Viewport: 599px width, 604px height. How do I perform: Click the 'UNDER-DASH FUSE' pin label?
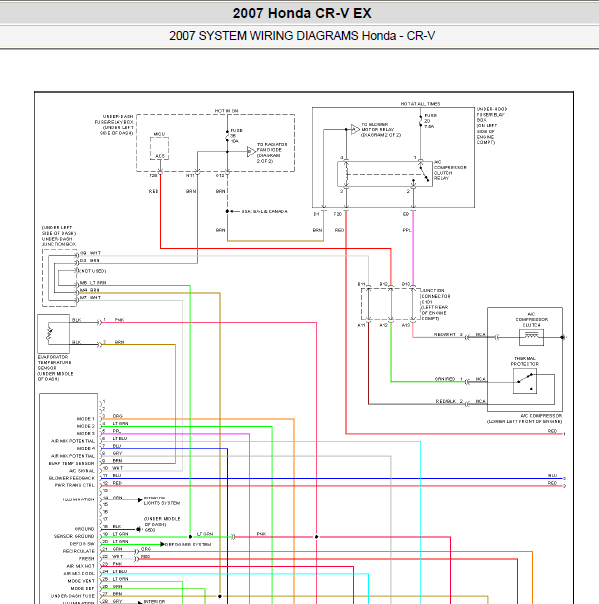pyautogui.click(x=73, y=596)
